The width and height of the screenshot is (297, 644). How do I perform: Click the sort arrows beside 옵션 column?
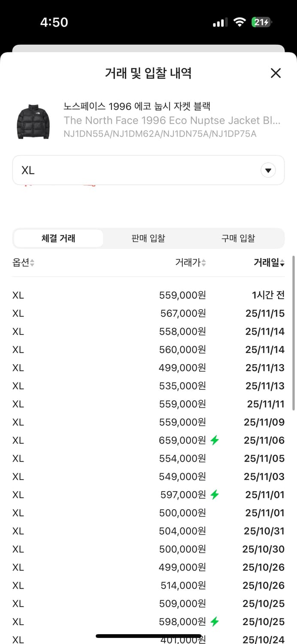31,263
